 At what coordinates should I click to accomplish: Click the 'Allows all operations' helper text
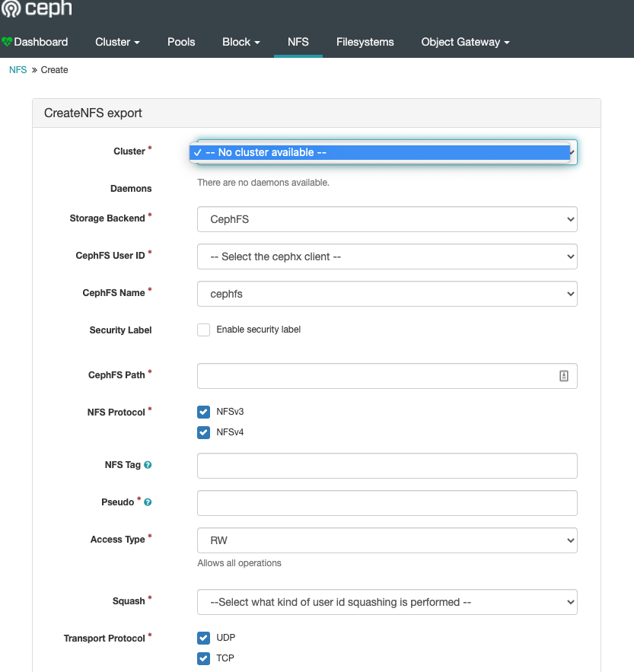[x=239, y=563]
